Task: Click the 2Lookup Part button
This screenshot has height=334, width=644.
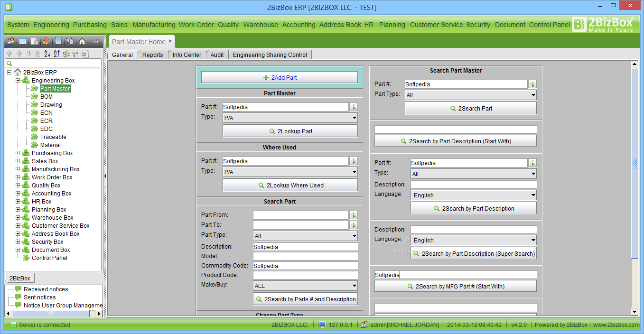Action: (x=290, y=131)
